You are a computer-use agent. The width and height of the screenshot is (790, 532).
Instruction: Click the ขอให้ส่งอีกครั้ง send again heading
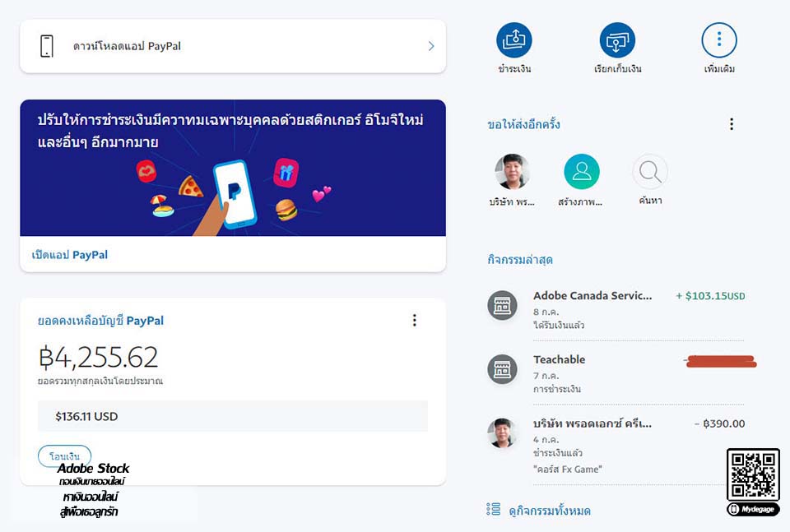pyautogui.click(x=523, y=124)
